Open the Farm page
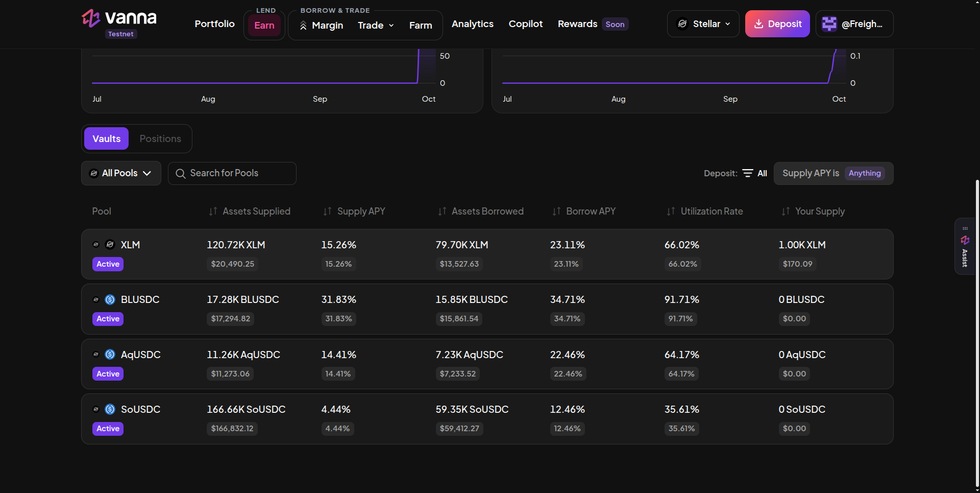Viewport: 980px width, 493px height. 421,26
